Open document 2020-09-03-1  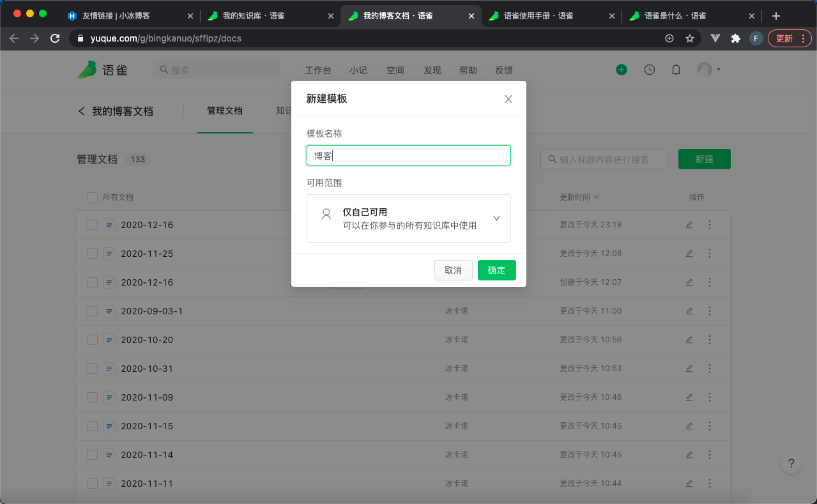point(152,311)
